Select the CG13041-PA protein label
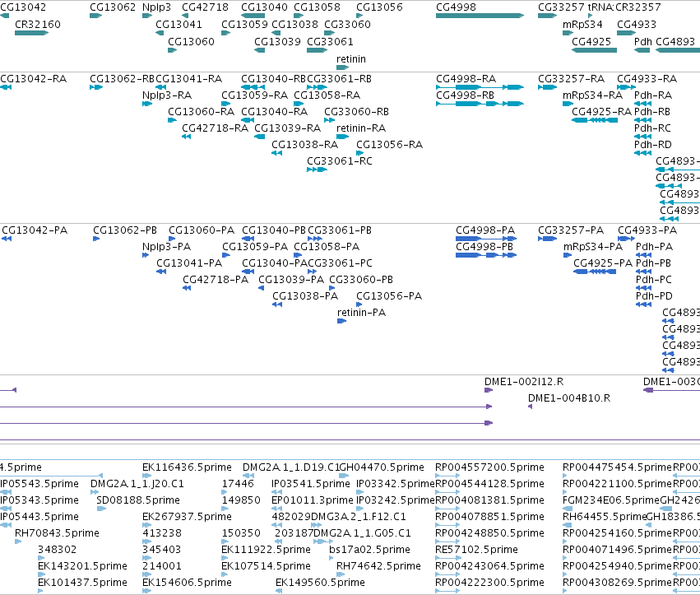700x595 pixels. click(189, 263)
